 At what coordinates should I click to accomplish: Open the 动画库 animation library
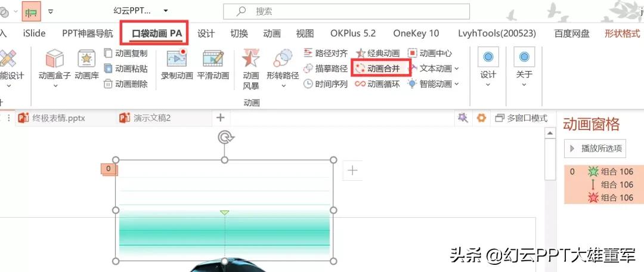click(86, 65)
